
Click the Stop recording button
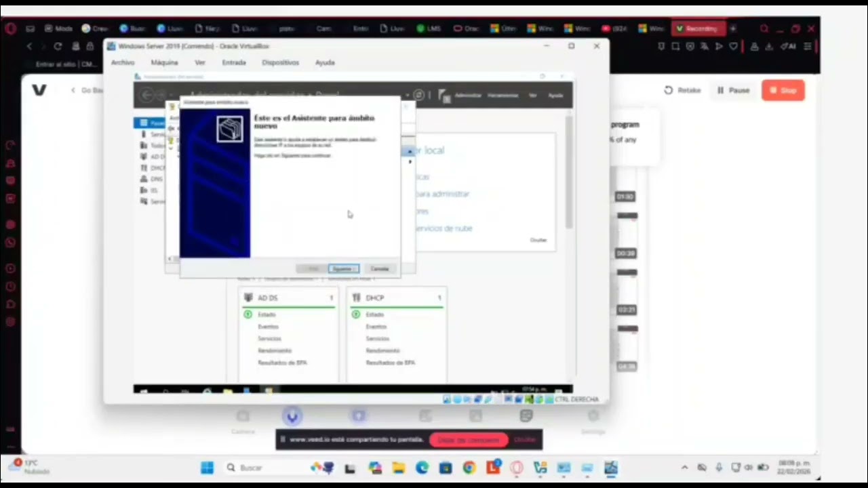pos(783,90)
